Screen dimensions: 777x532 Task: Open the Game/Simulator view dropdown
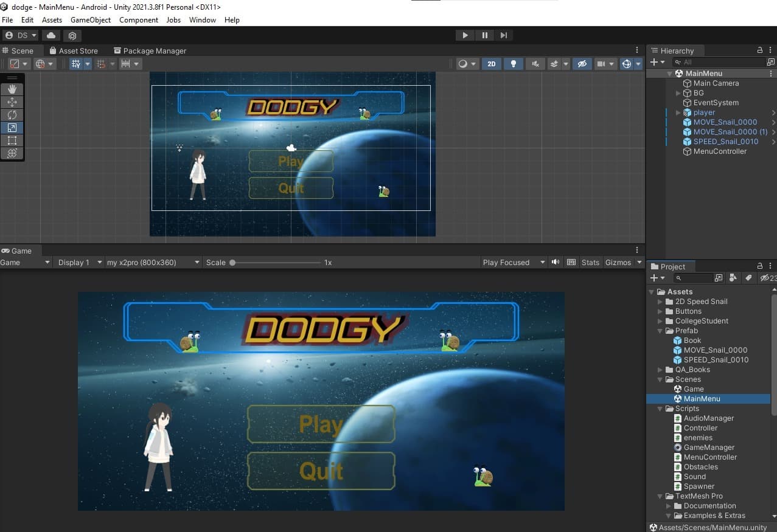click(26, 262)
